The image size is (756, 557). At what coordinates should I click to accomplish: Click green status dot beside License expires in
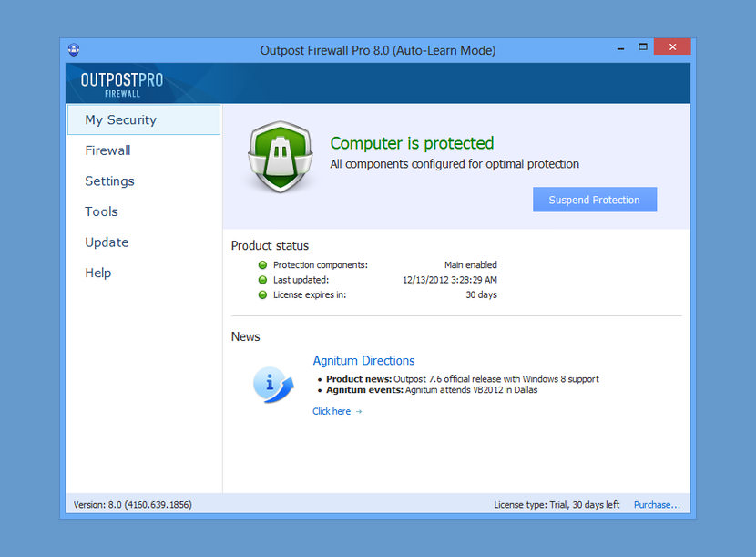262,295
